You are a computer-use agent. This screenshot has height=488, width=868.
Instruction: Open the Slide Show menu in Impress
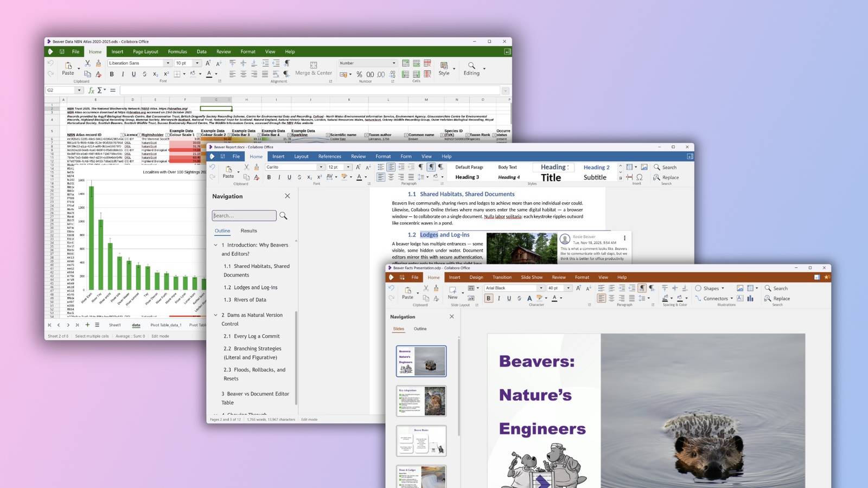tap(532, 277)
